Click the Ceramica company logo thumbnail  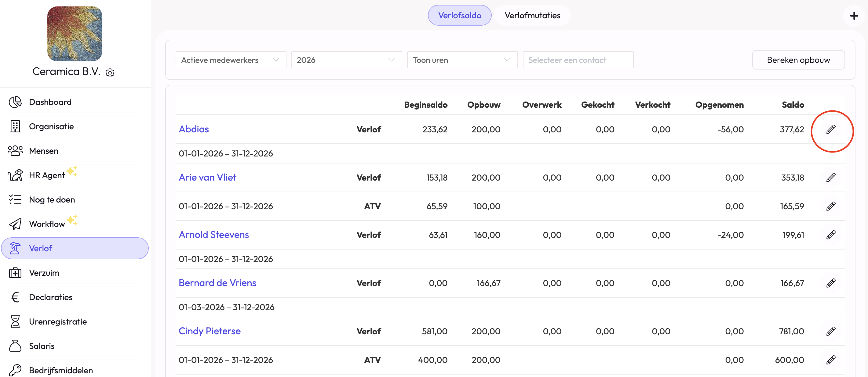tap(75, 34)
